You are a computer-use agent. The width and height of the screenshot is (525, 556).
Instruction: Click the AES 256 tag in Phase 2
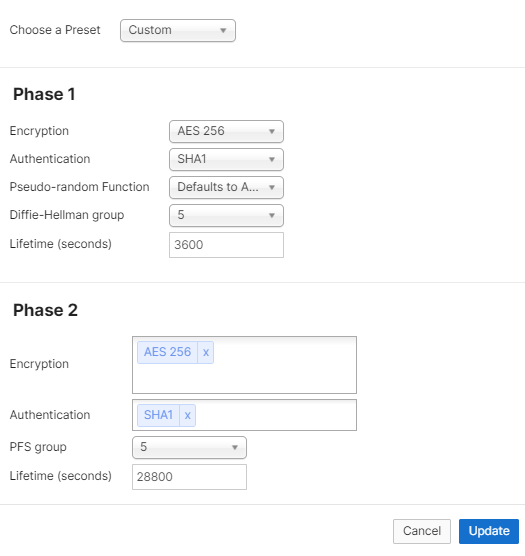click(x=167, y=352)
